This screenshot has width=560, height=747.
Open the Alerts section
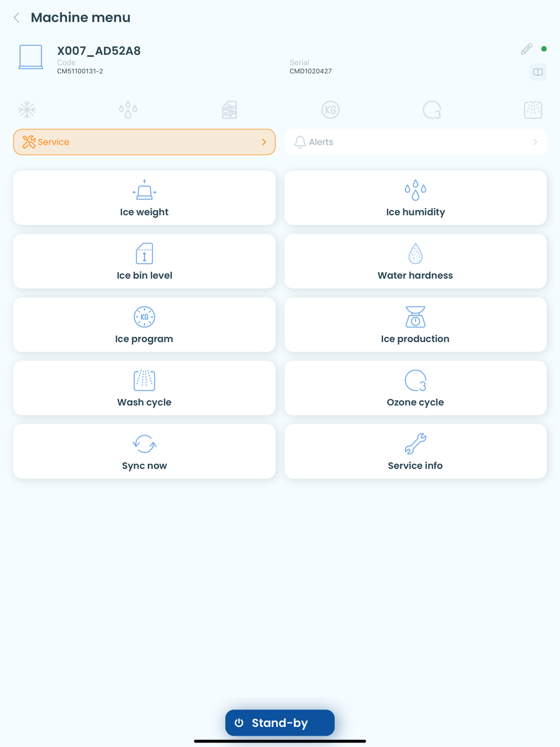pos(416,142)
